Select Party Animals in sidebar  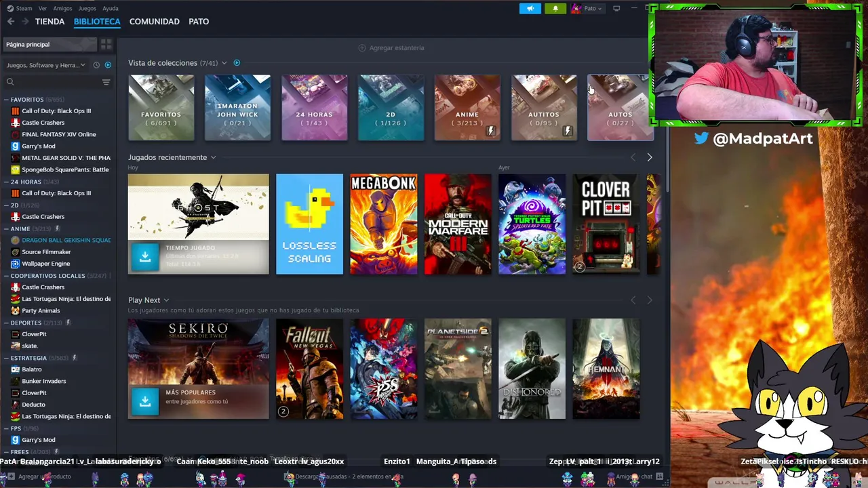click(41, 311)
